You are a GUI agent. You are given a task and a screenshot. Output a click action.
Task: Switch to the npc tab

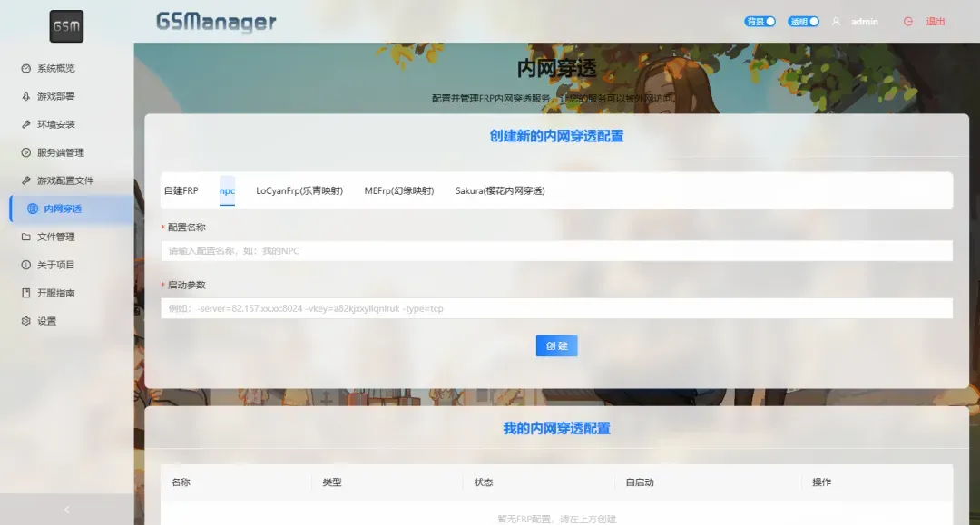pos(227,190)
